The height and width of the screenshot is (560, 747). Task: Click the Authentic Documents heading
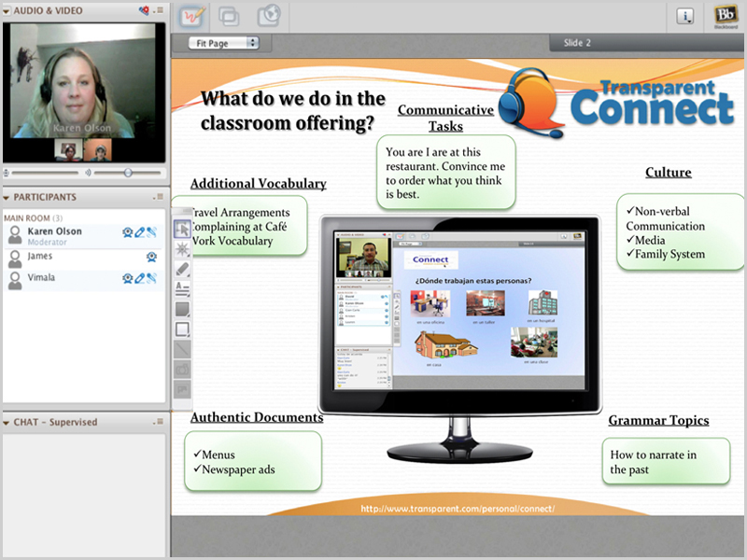257,417
